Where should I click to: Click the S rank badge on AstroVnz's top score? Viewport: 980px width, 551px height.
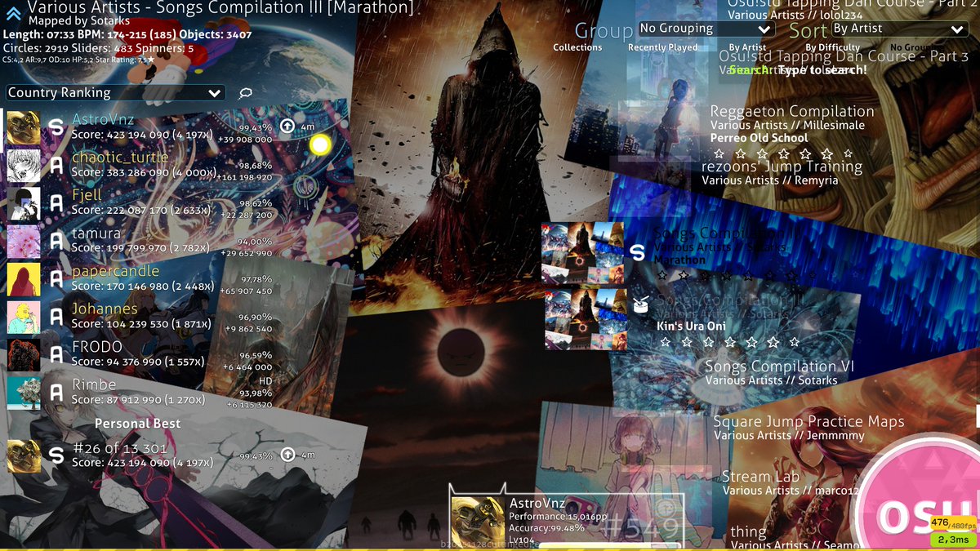point(56,127)
